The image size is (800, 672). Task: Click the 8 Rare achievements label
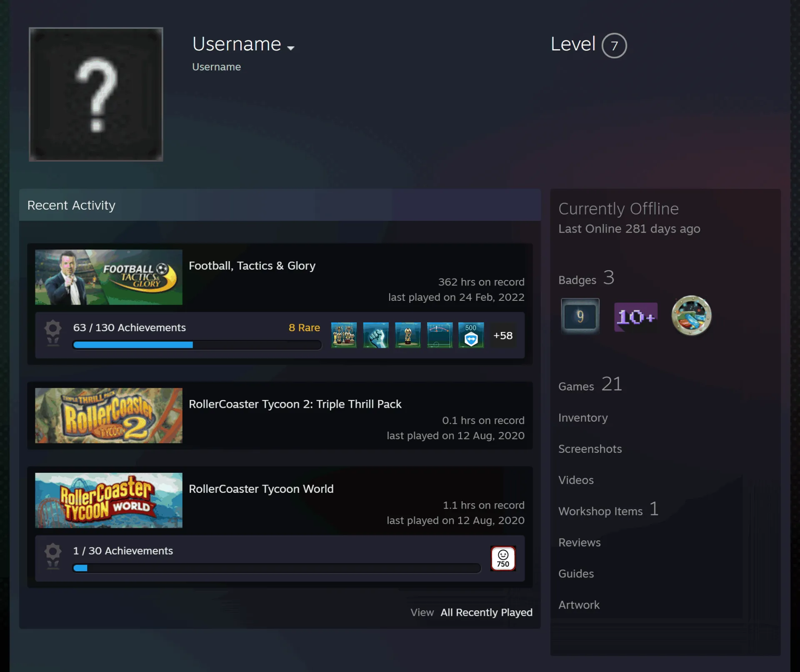(304, 327)
